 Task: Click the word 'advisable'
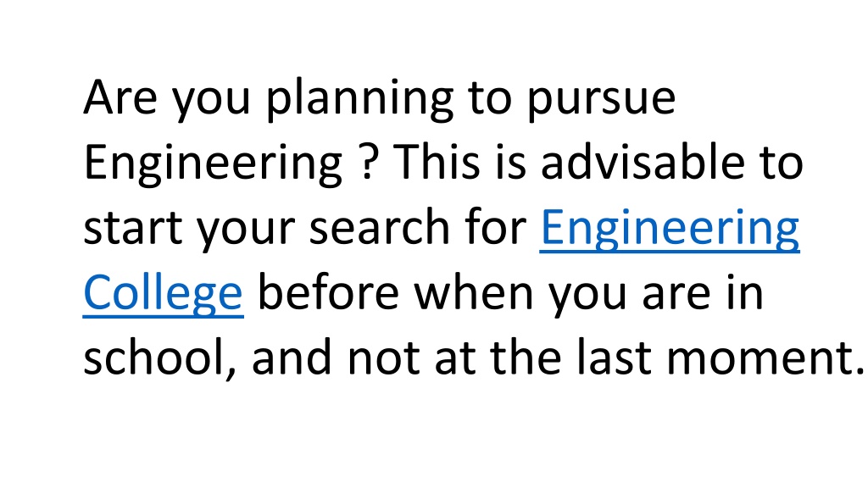[643, 161]
